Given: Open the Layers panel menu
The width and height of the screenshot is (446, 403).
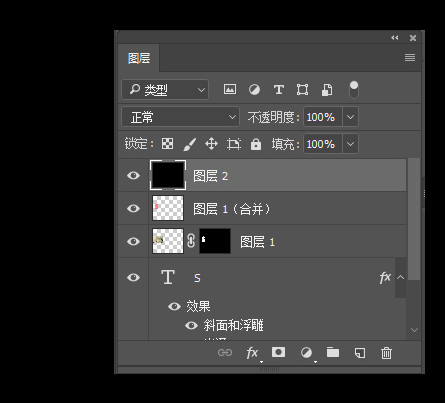Looking at the screenshot, I should click(x=410, y=57).
